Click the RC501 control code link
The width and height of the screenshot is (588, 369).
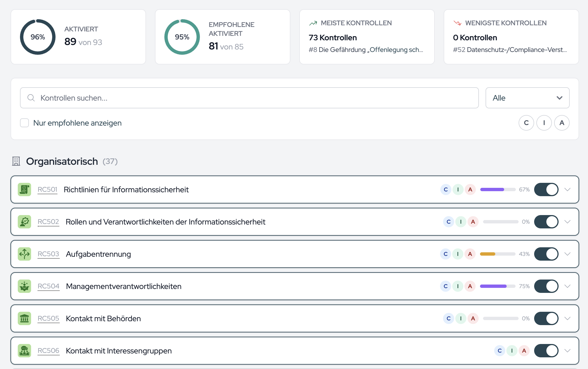coord(47,190)
